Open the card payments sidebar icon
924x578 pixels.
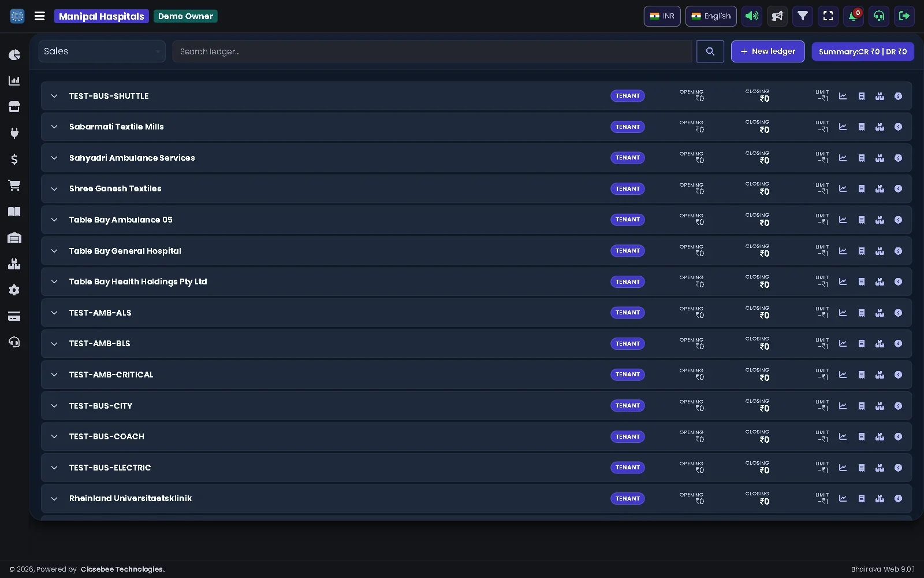pyautogui.click(x=14, y=316)
